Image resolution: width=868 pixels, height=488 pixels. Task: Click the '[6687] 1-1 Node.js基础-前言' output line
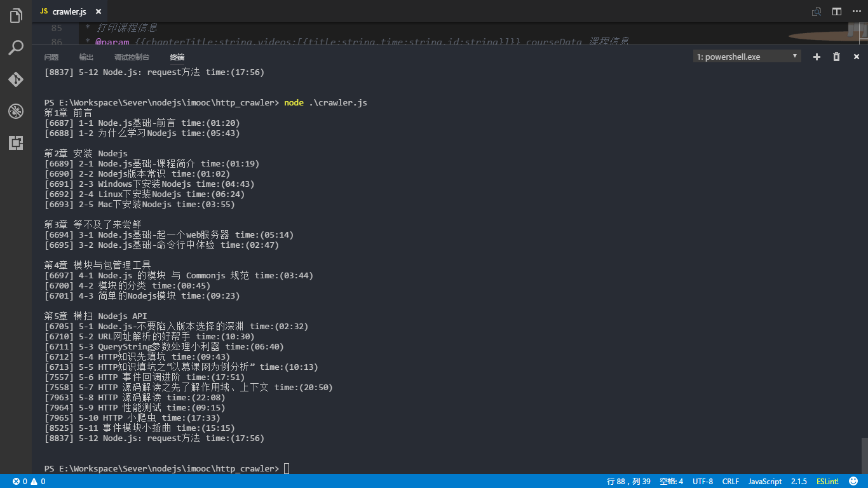[142, 123]
